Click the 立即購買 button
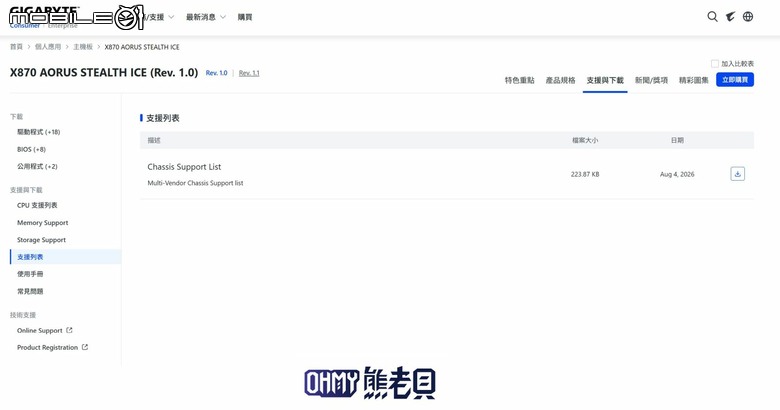Viewport: 780px width, 410px height. pyautogui.click(x=735, y=80)
